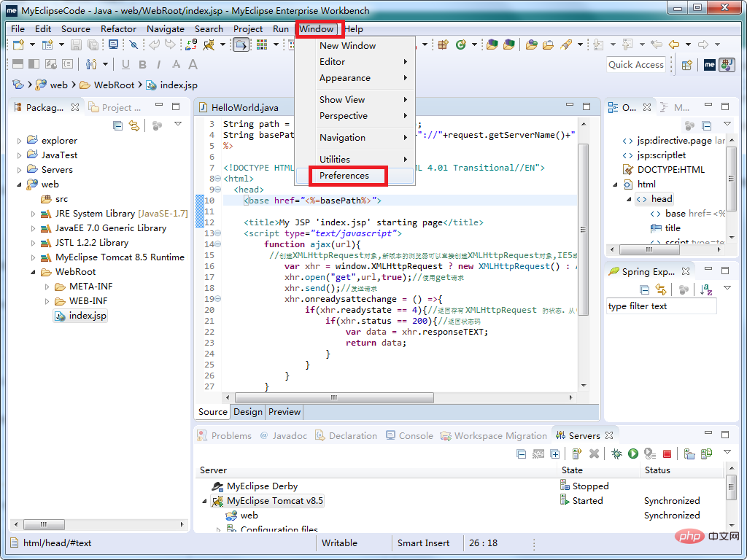Maximize the editor area icon

coord(587,106)
